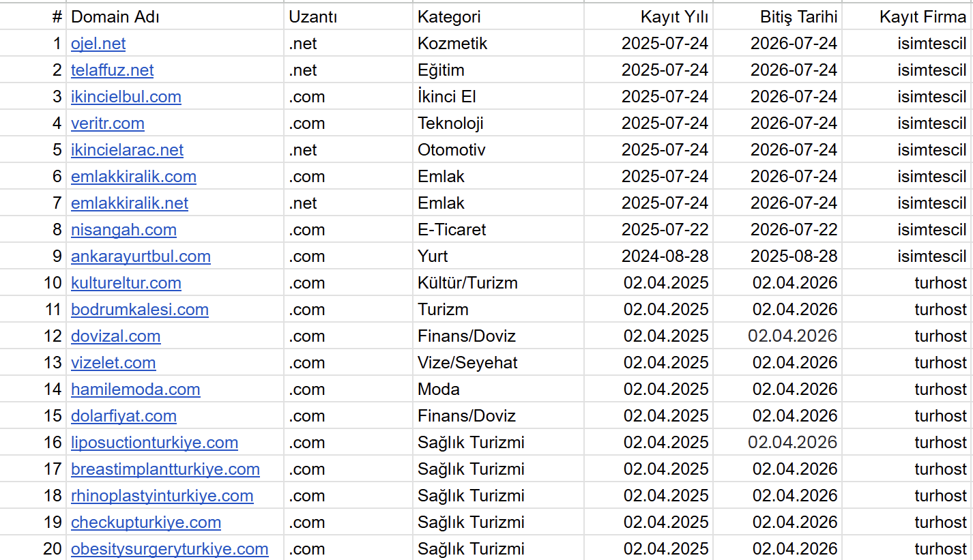Visit the bodrumkalesi.com link
Viewport: 973px width, 560px height.
[140, 310]
